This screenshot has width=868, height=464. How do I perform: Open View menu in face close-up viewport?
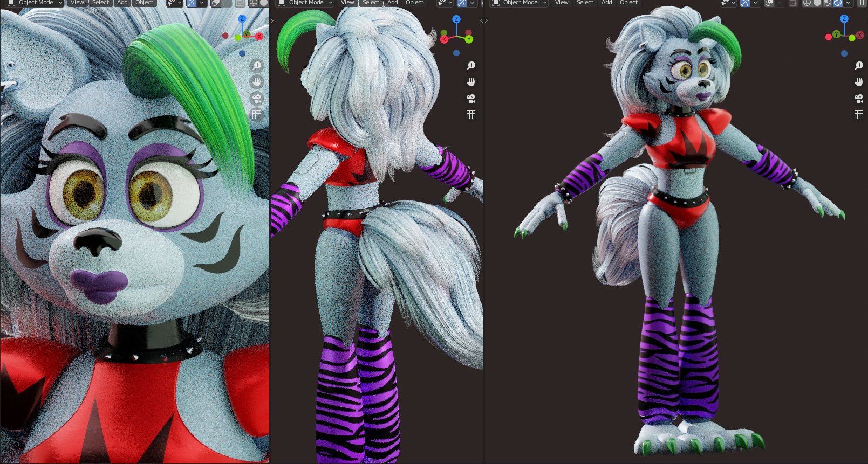point(77,3)
